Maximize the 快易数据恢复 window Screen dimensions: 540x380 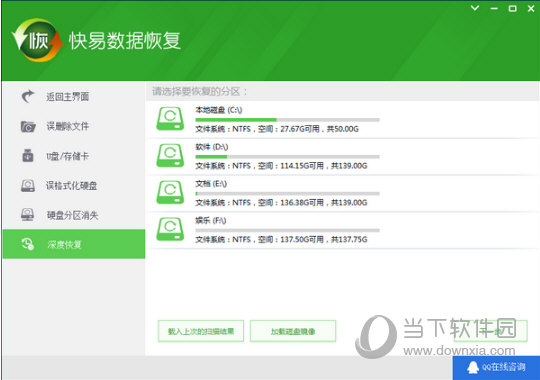click(512, 8)
